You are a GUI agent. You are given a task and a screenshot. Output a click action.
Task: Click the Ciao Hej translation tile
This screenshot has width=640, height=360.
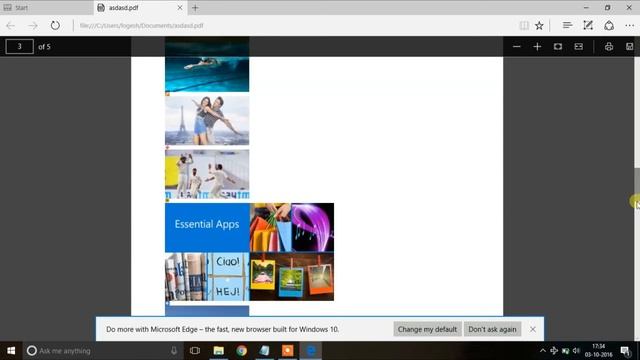click(x=228, y=277)
